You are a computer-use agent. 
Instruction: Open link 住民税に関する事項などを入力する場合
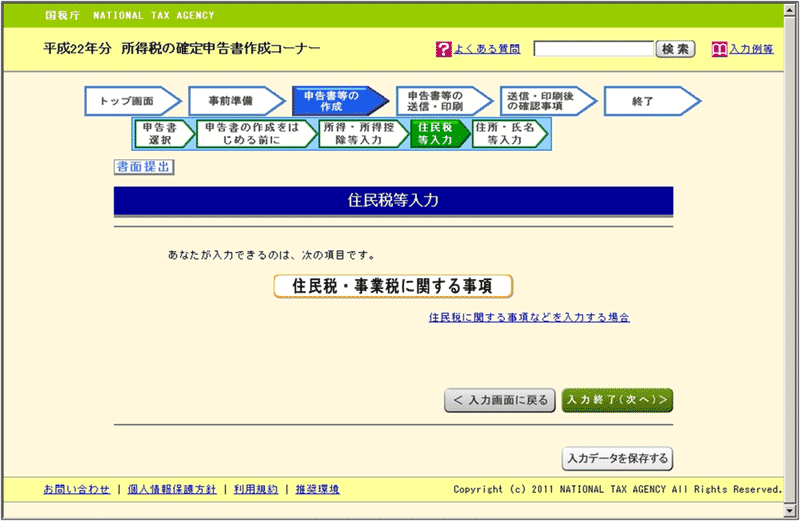pos(529,317)
